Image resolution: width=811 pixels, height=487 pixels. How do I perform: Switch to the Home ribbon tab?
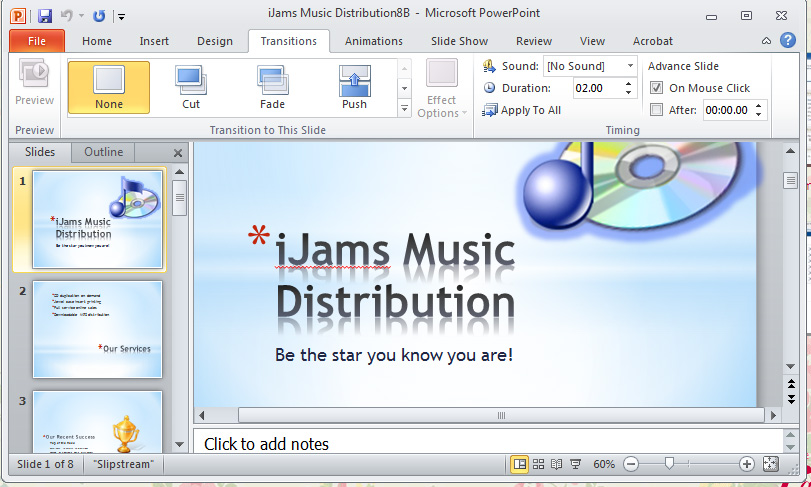pyautogui.click(x=97, y=41)
